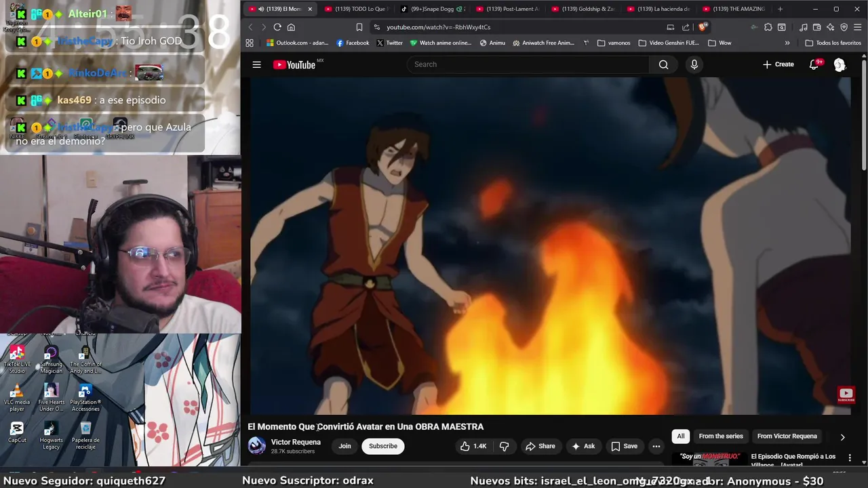Go to the browser home page icon
Screen dimensions: 868x488
(291, 27)
